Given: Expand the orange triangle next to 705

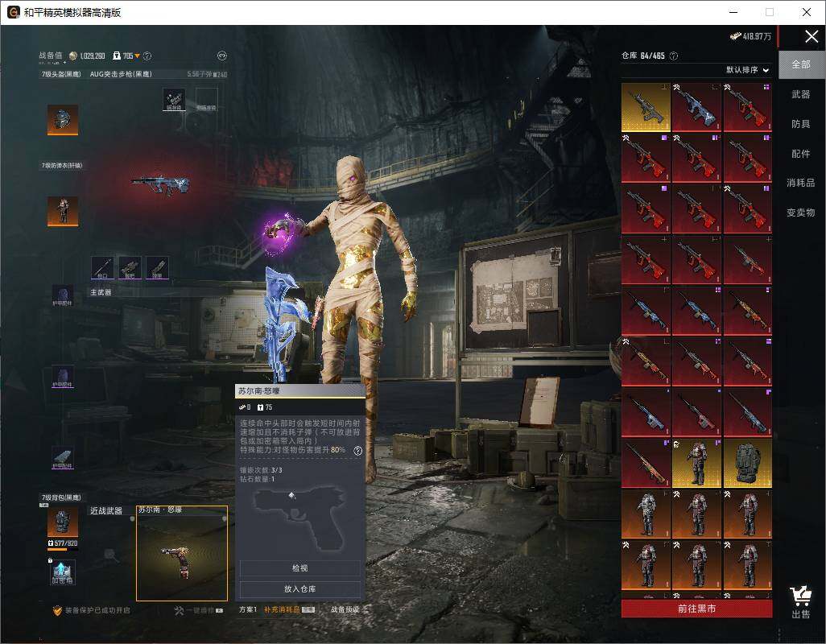Looking at the screenshot, I should click(137, 56).
